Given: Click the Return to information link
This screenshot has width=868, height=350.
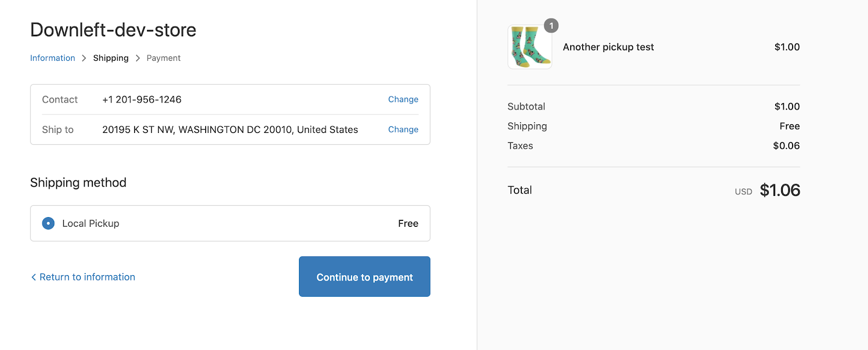Looking at the screenshot, I should (87, 277).
